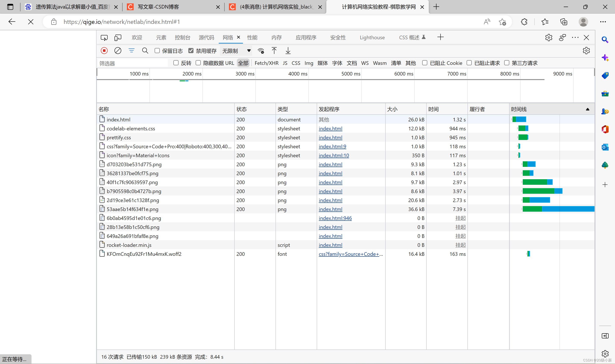Open the add-tool plus button in DevTools
Image resolution: width=615 pixels, height=364 pixels.
(x=441, y=37)
